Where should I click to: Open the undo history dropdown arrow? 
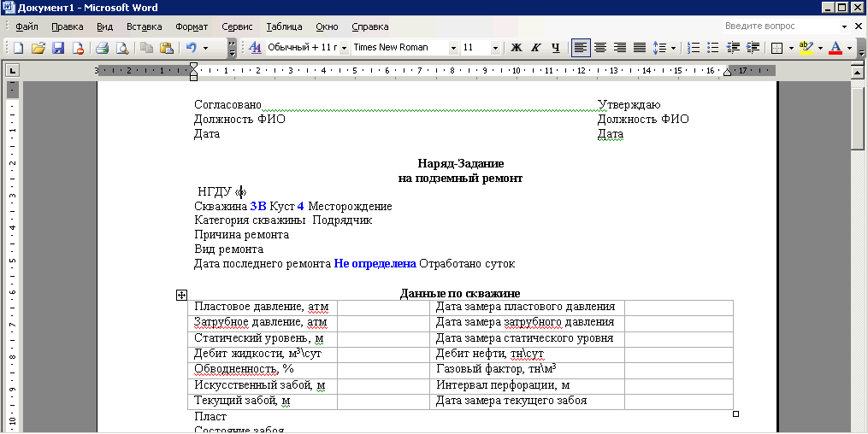205,48
